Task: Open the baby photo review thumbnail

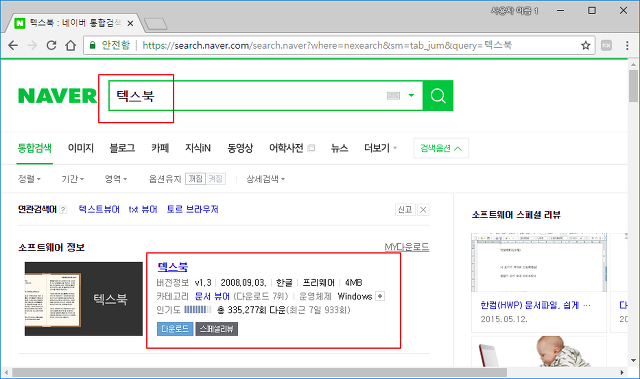Action: 539,352
